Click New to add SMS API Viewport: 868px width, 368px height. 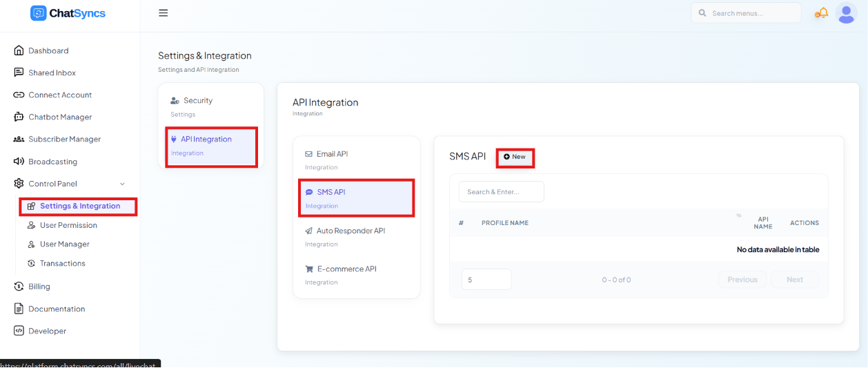pyautogui.click(x=515, y=157)
